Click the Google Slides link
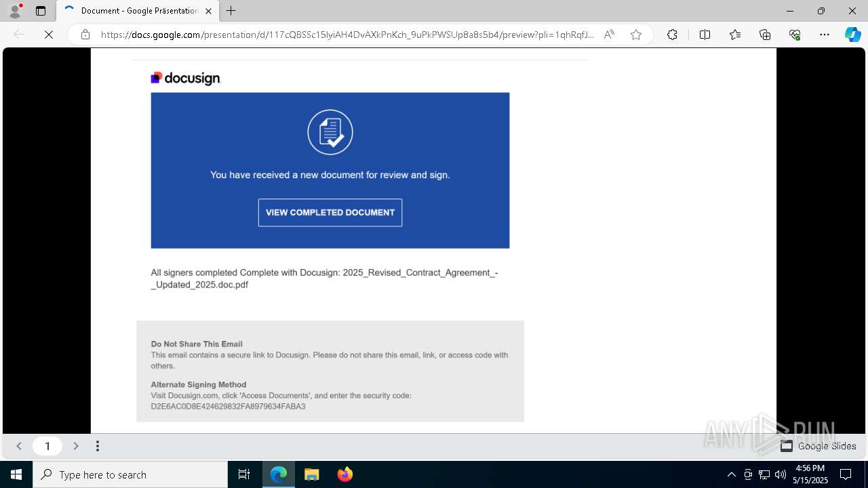This screenshot has width=868, height=488. pyautogui.click(x=818, y=446)
